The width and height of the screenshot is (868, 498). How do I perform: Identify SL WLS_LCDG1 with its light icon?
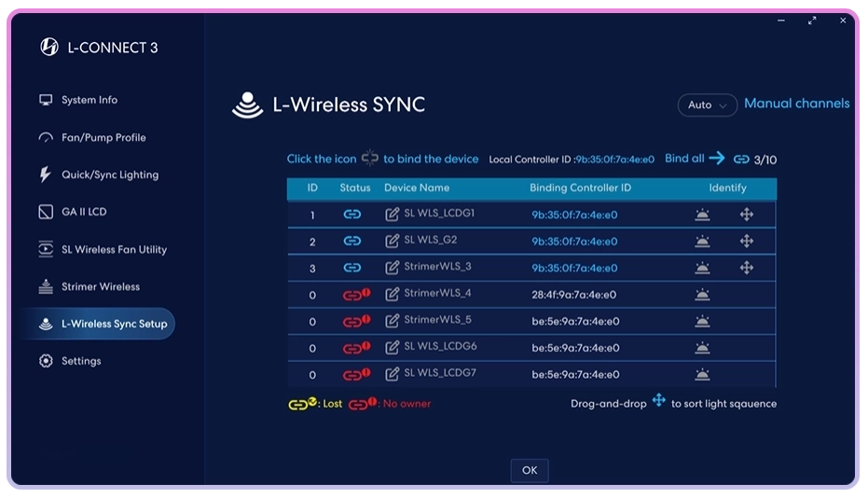click(702, 214)
